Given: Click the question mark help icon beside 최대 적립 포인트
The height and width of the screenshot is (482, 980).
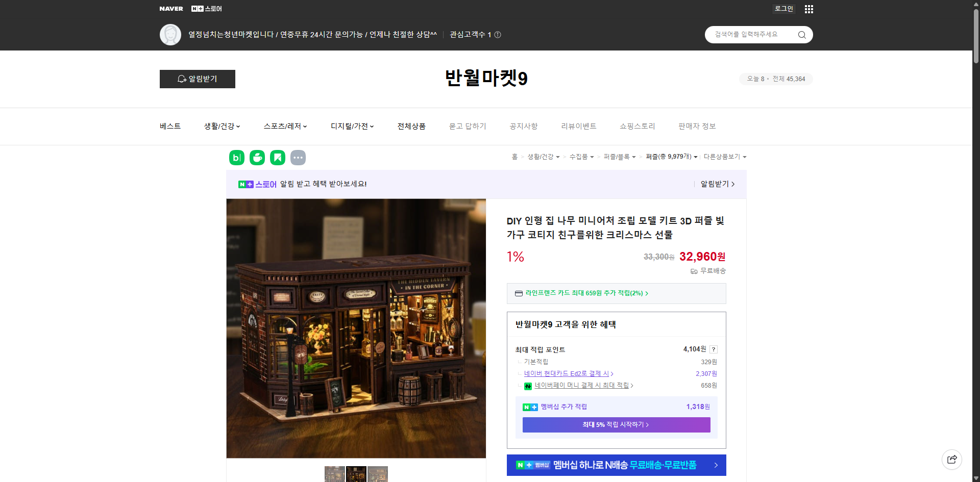Looking at the screenshot, I should pos(714,349).
